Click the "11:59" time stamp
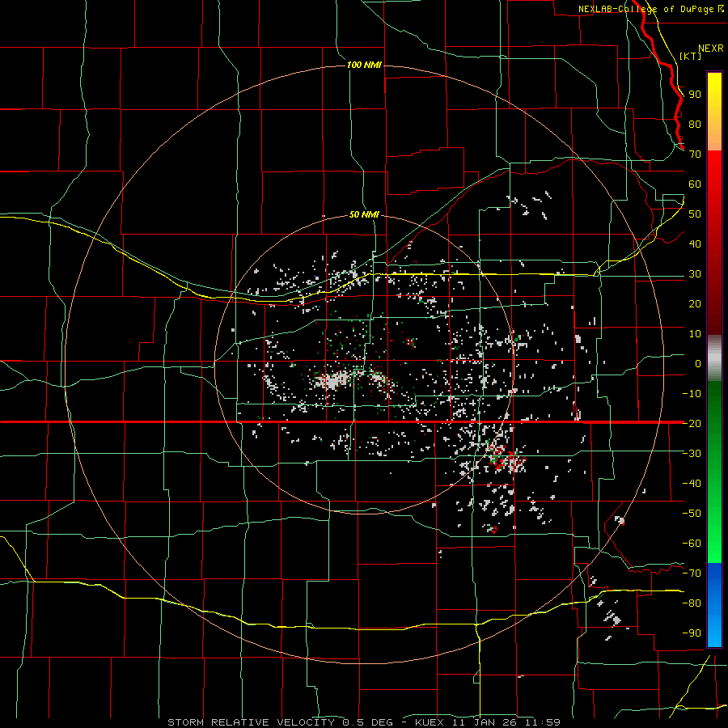 (543, 722)
